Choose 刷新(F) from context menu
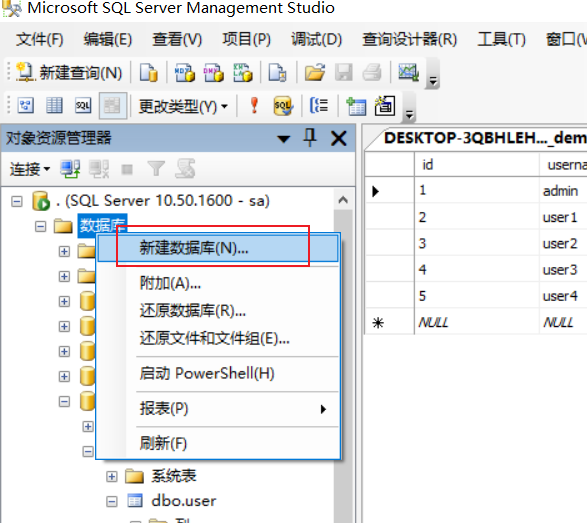 click(218, 443)
